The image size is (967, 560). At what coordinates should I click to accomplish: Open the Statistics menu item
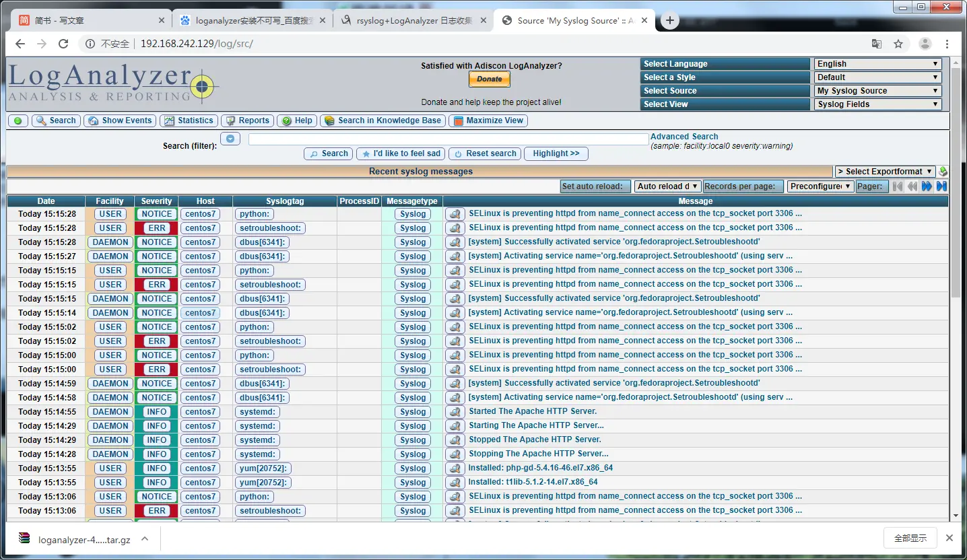point(189,120)
